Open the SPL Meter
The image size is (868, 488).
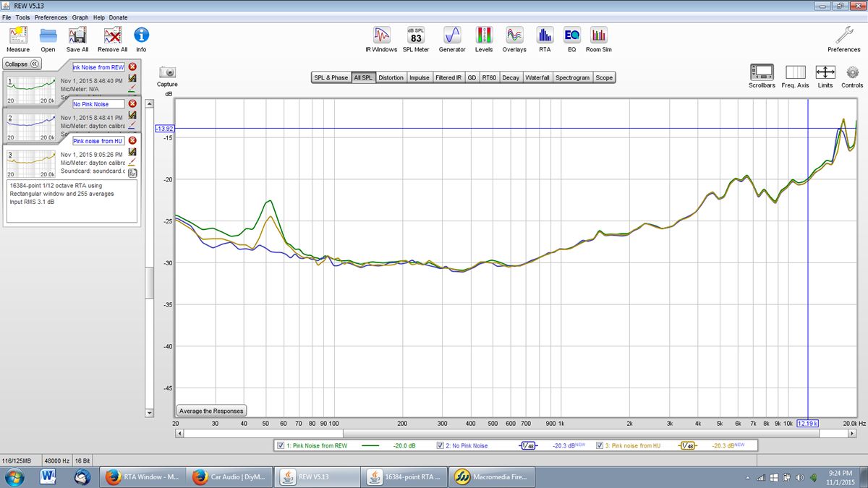(x=414, y=36)
